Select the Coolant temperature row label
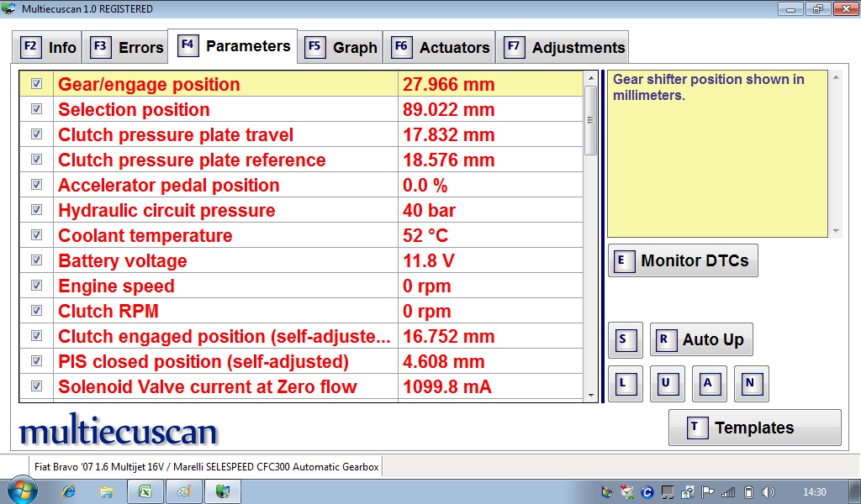The width and height of the screenshot is (861, 504). click(x=145, y=236)
